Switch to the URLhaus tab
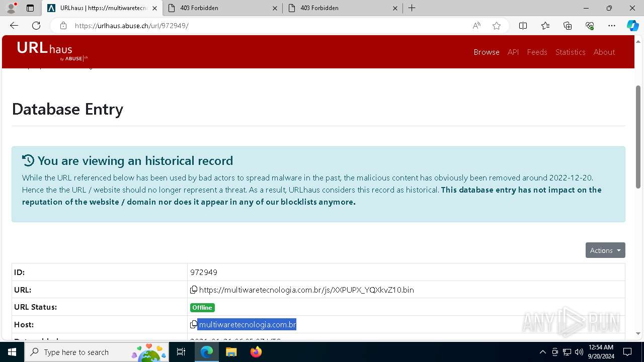The width and height of the screenshot is (644, 362). (x=103, y=8)
